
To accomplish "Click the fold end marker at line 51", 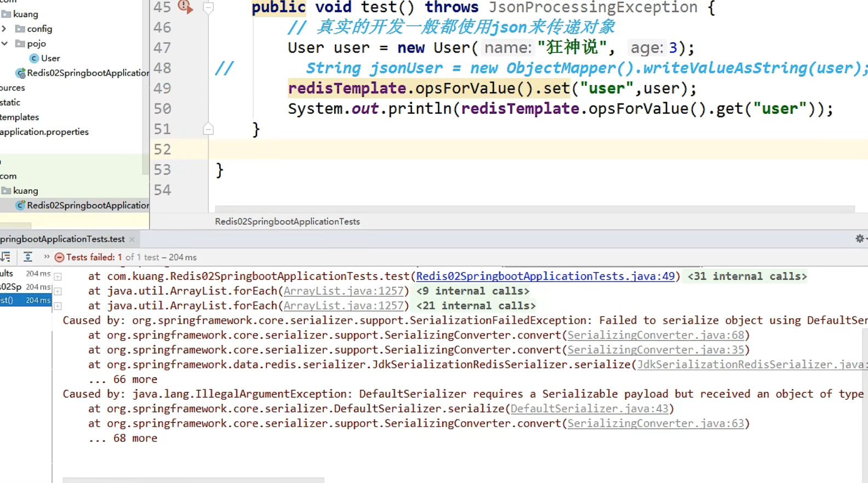I will tap(208, 129).
